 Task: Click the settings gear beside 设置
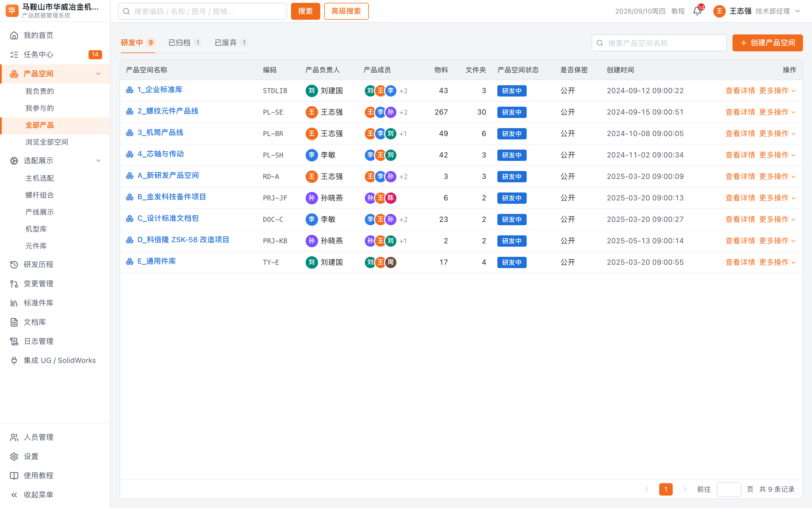pyautogui.click(x=14, y=456)
